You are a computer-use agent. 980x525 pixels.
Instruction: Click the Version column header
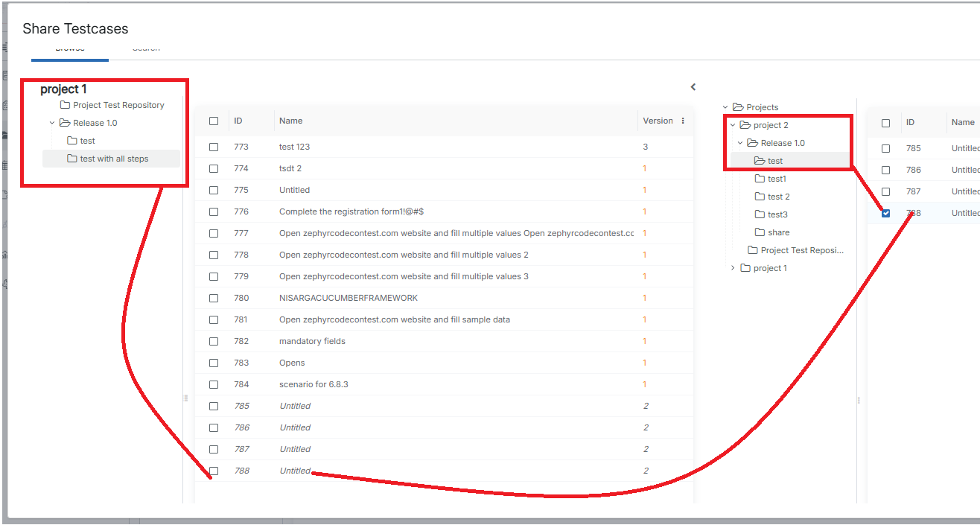658,121
